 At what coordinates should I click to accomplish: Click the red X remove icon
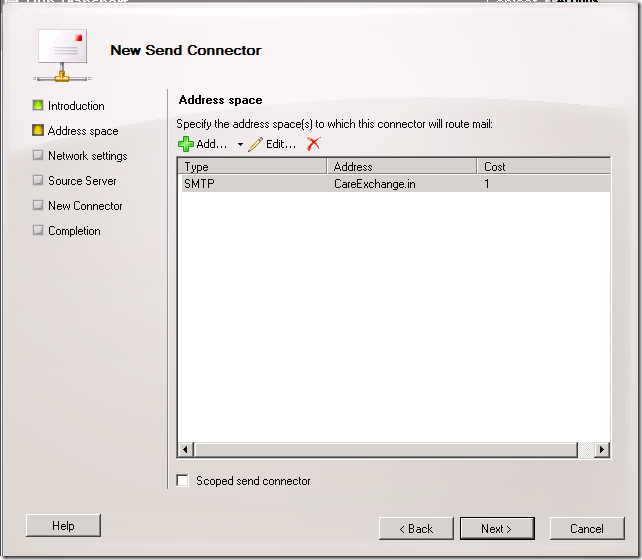click(x=314, y=144)
